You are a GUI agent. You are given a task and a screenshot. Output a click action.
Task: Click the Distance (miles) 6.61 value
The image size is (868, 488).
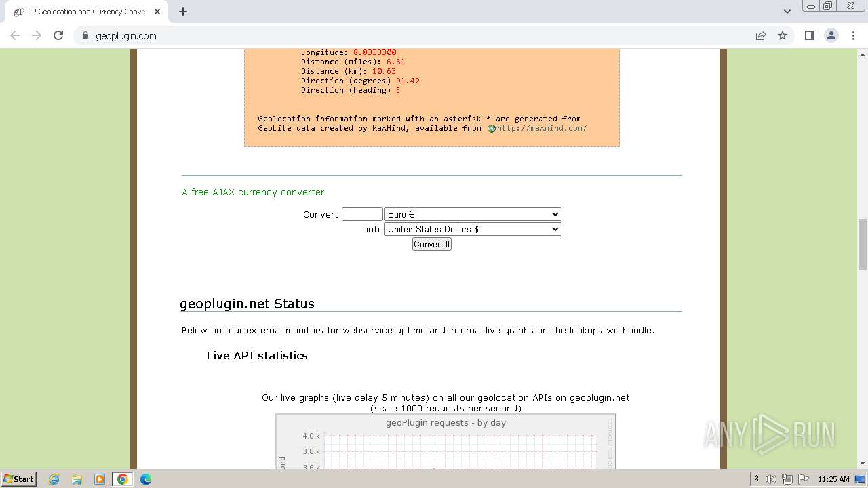(395, 62)
